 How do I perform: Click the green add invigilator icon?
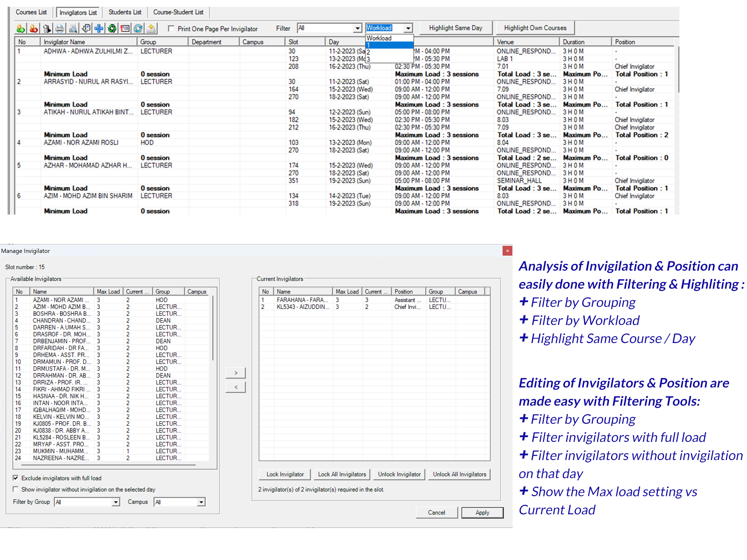click(21, 28)
